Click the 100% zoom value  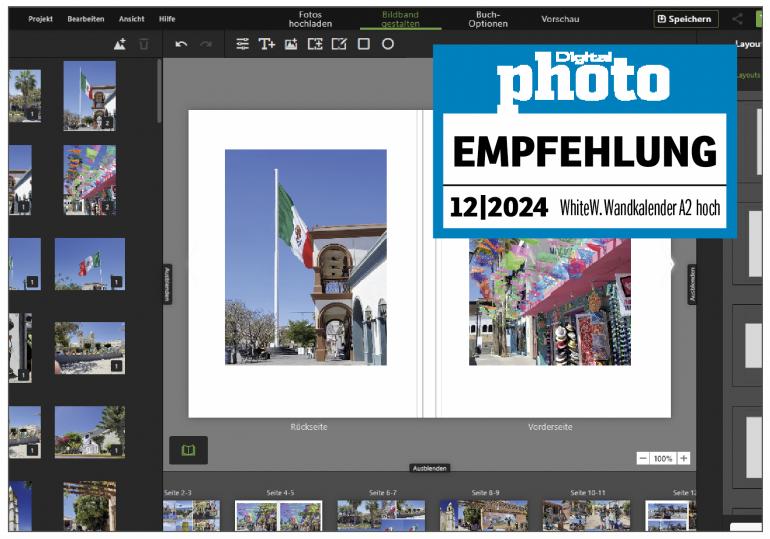coord(663,458)
